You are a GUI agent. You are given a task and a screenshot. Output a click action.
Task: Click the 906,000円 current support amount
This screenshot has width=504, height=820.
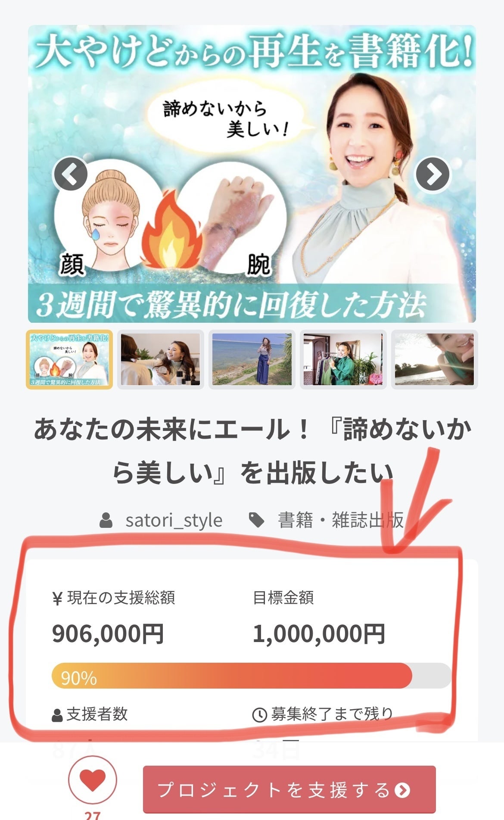[108, 634]
